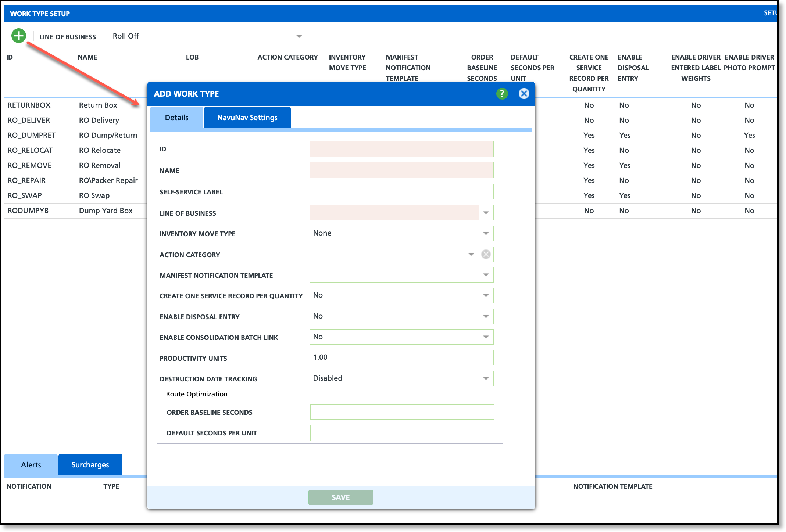Focus the Productivity Units field

coord(401,357)
